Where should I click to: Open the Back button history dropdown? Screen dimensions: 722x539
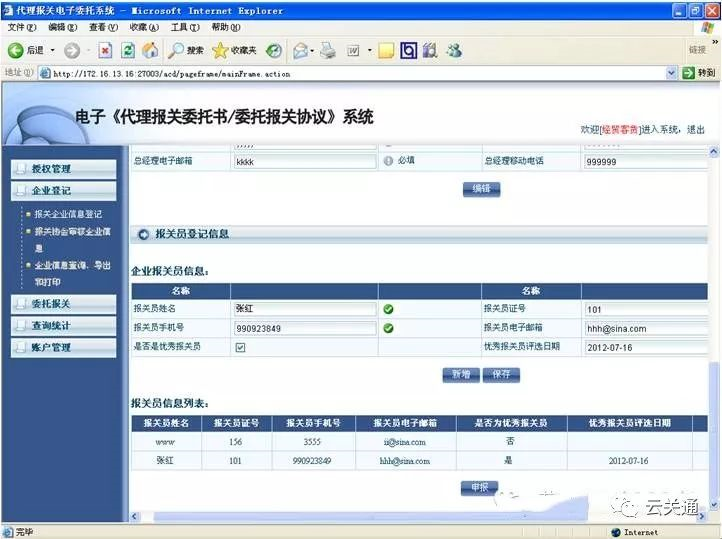[x=52, y=50]
